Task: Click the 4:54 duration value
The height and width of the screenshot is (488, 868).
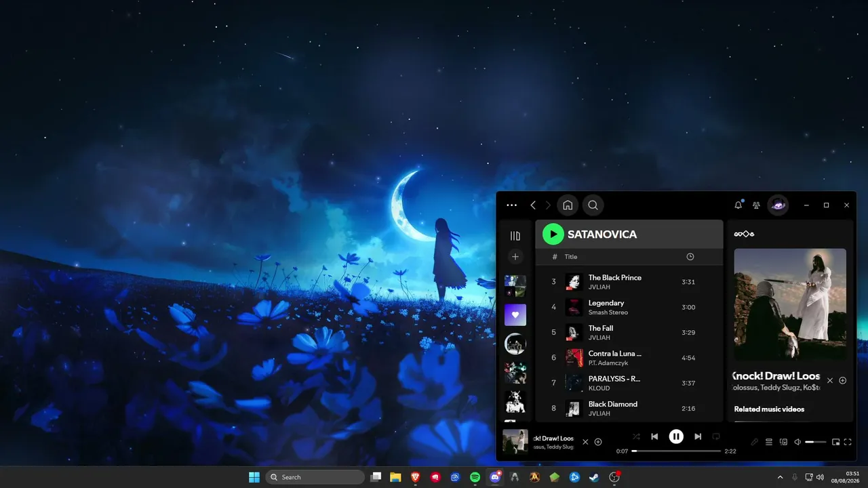Action: [688, 358]
